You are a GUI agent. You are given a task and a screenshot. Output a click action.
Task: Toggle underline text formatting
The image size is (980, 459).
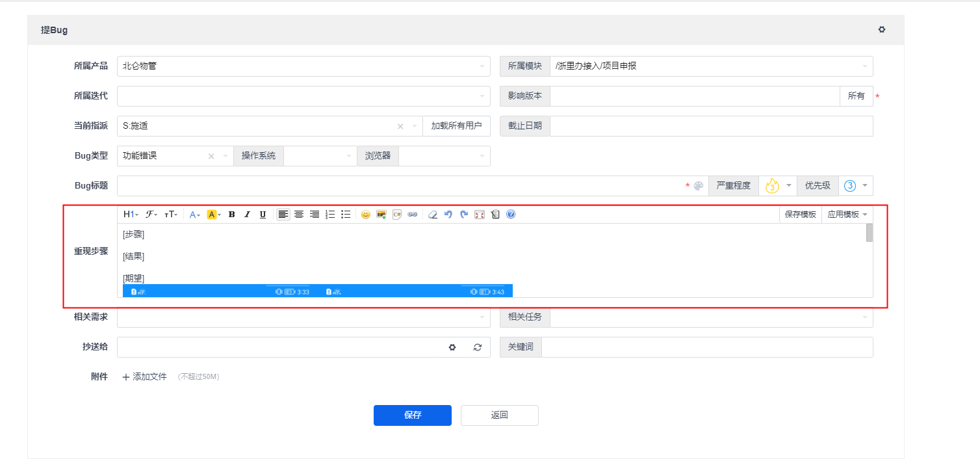pos(263,215)
